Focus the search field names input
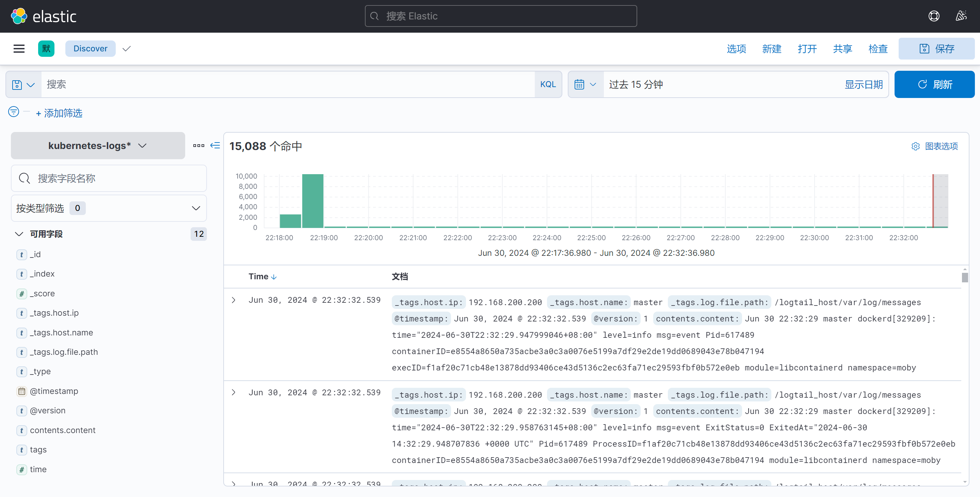The image size is (980, 497). coord(109,178)
